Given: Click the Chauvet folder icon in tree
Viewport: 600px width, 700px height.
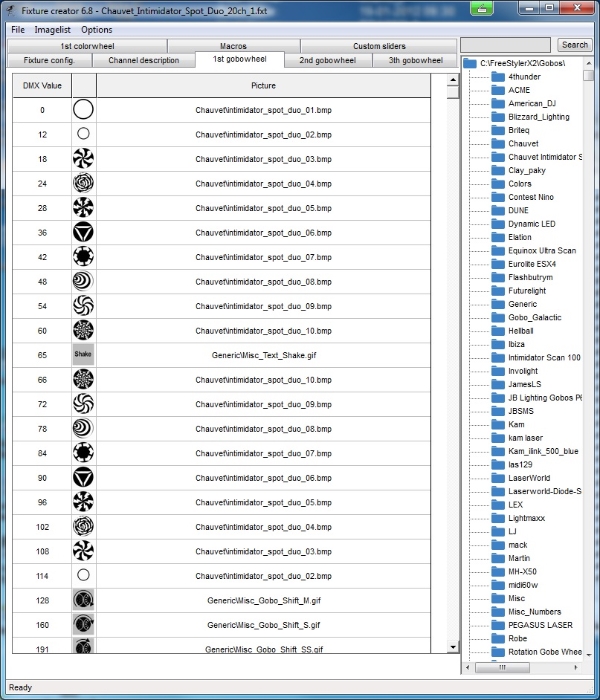Looking at the screenshot, I should [499, 144].
